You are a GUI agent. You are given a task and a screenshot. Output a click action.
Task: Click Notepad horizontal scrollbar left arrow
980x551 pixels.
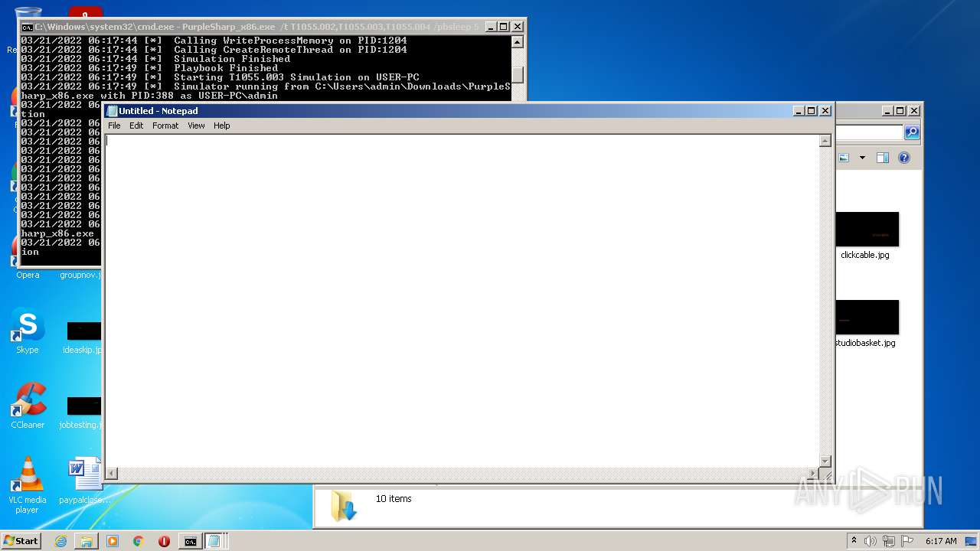pyautogui.click(x=112, y=474)
